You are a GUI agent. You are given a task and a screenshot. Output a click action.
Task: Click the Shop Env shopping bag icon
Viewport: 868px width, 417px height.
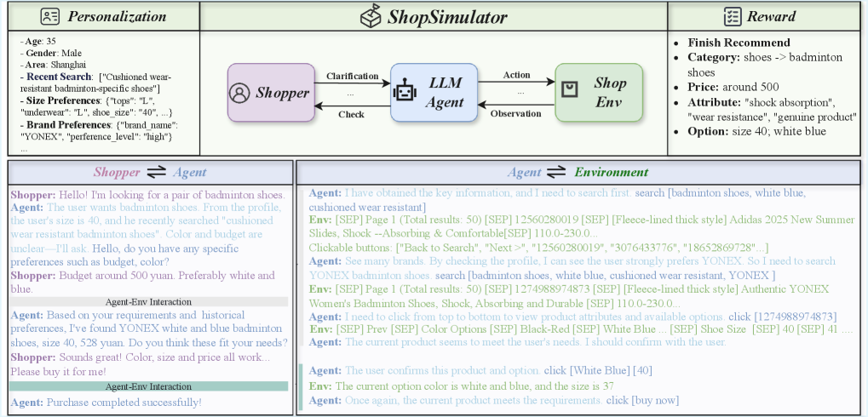coord(570,91)
